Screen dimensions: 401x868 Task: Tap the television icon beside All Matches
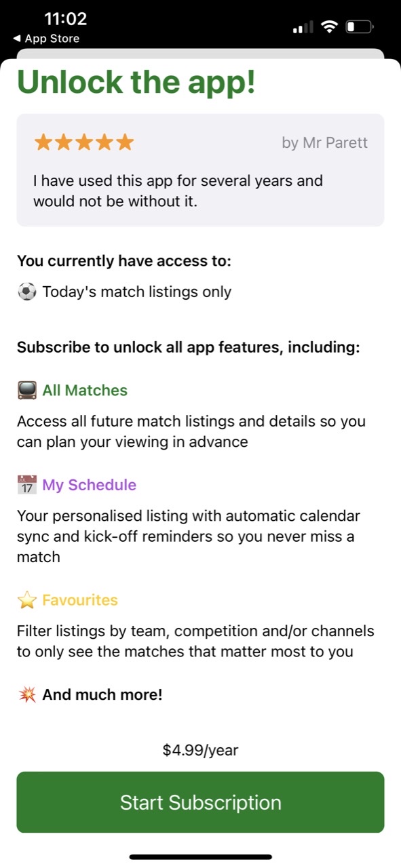[26, 391]
